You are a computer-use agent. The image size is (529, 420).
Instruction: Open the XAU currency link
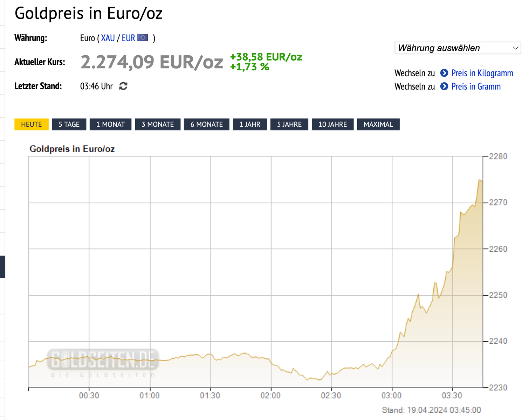pyautogui.click(x=108, y=38)
